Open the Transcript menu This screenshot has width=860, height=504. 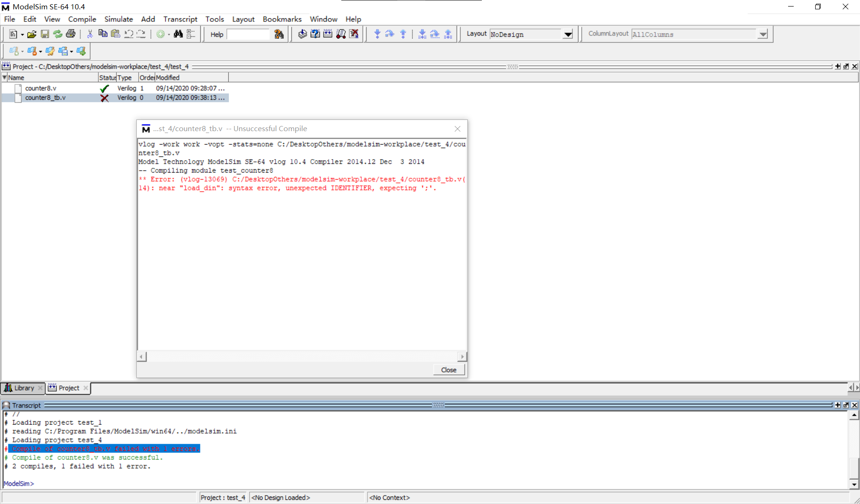pyautogui.click(x=180, y=19)
